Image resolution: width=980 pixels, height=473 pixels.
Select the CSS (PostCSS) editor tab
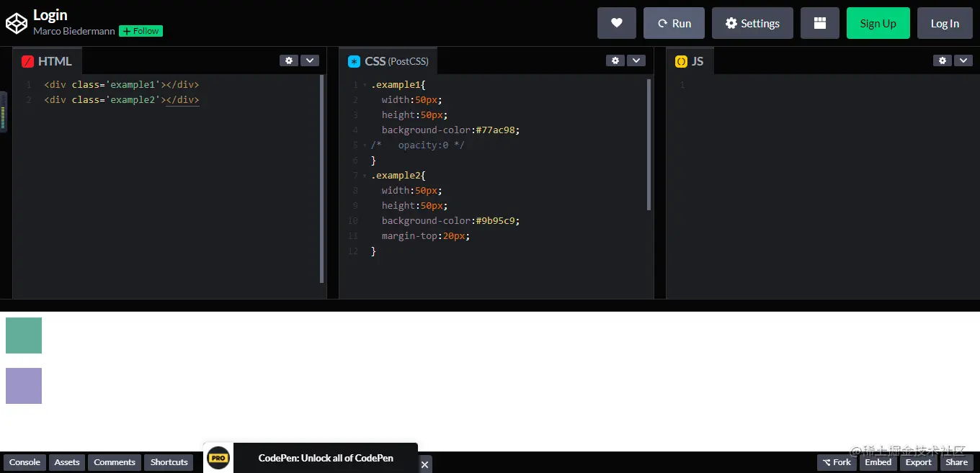tap(388, 61)
